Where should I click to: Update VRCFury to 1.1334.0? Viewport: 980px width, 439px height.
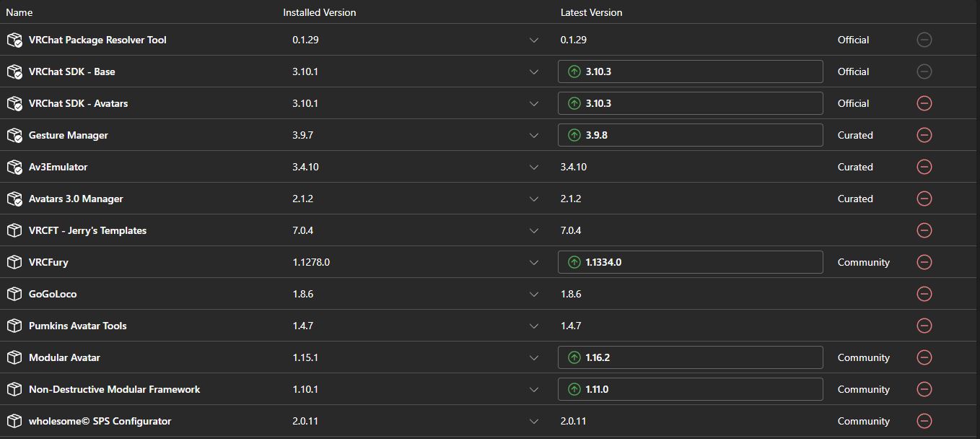tap(690, 262)
